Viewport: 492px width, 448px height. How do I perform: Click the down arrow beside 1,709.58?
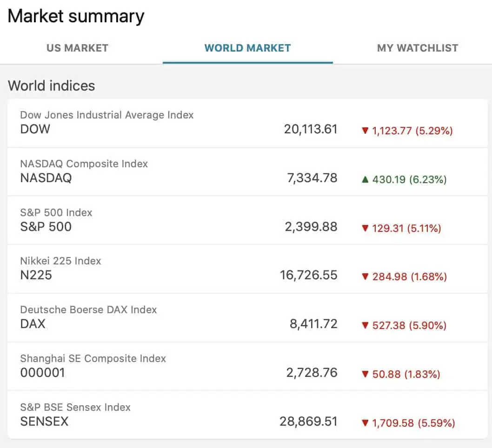point(365,423)
